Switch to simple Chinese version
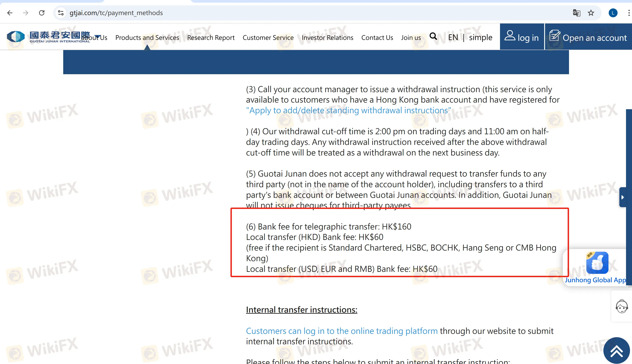The height and width of the screenshot is (364, 632). click(x=480, y=37)
